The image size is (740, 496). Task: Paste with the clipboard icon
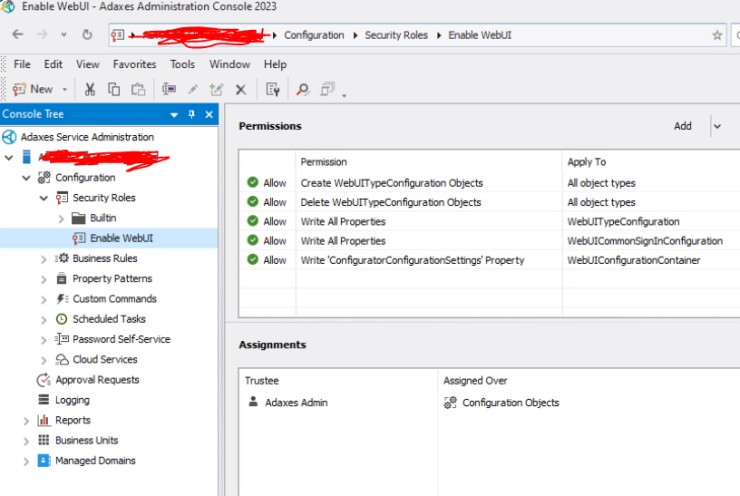[x=138, y=89]
